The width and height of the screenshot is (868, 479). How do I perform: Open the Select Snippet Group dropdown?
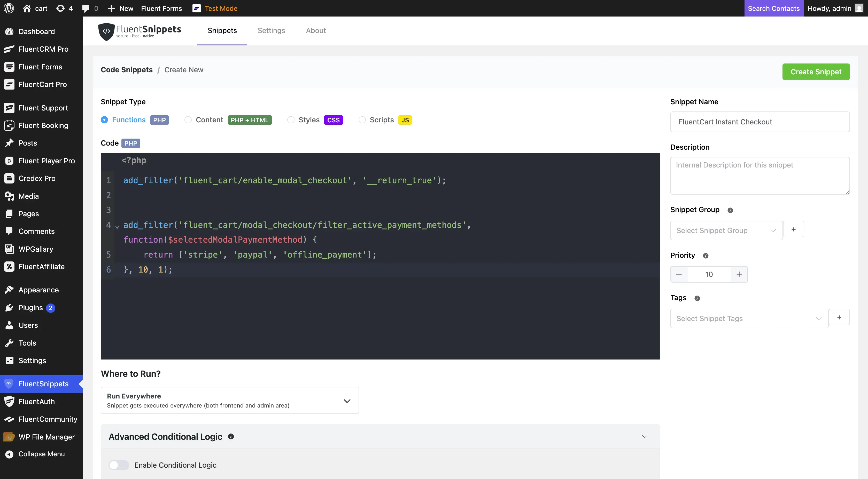tap(726, 230)
